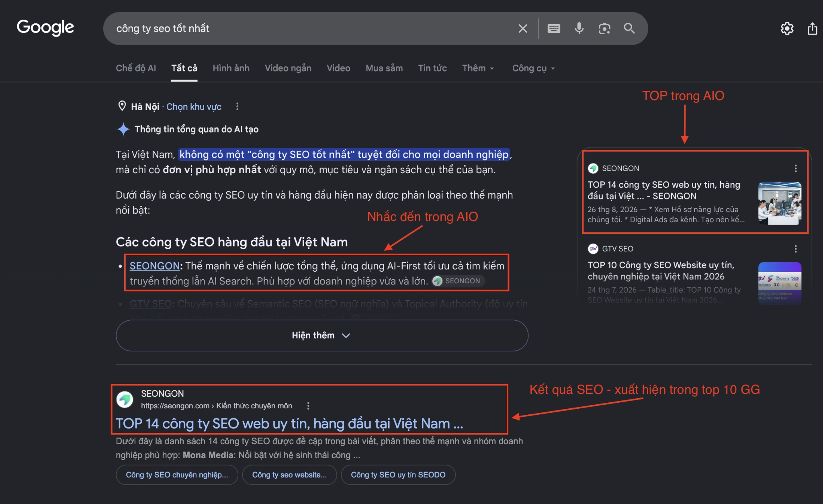Click highlighted text không có một công ty SEO tốt nhất
The height and width of the screenshot is (504, 823).
(344, 154)
